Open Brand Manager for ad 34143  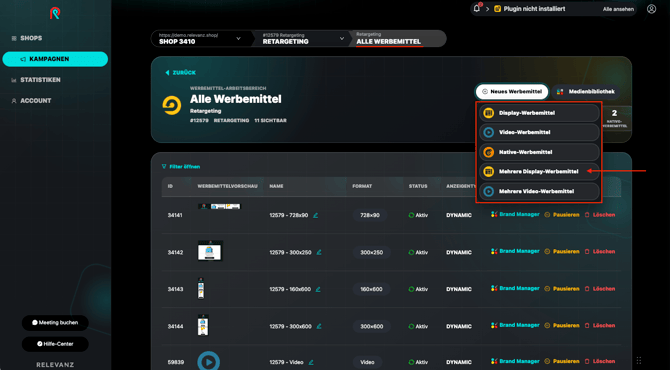(515, 288)
